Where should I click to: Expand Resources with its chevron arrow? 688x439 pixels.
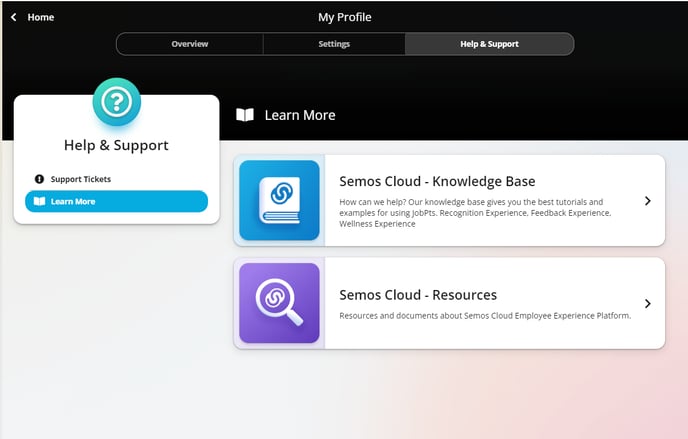coord(648,303)
